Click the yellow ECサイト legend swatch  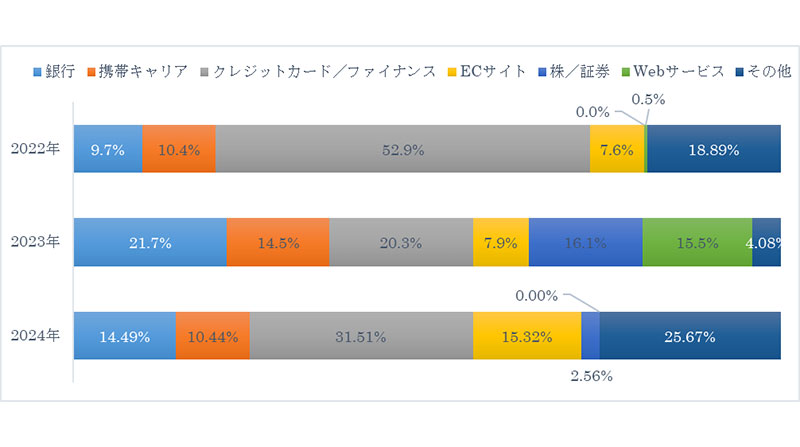tap(452, 71)
